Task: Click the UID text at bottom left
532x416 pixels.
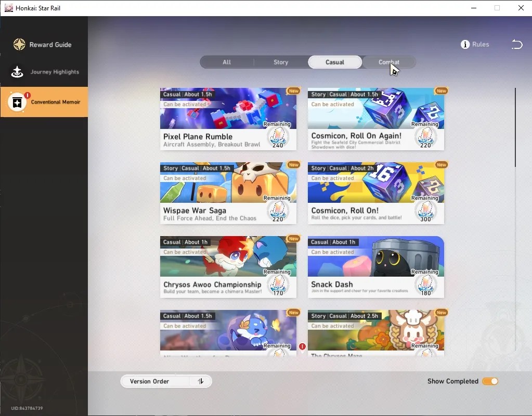Action: click(27, 408)
